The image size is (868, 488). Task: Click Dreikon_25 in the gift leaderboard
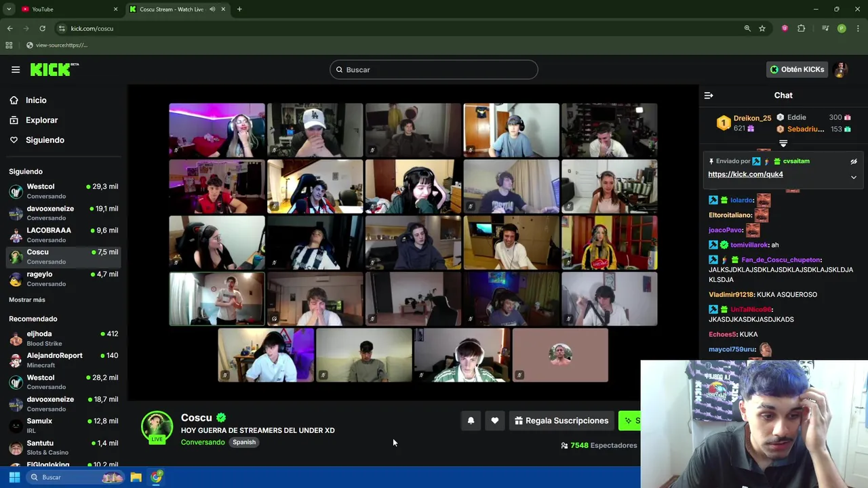(752, 118)
